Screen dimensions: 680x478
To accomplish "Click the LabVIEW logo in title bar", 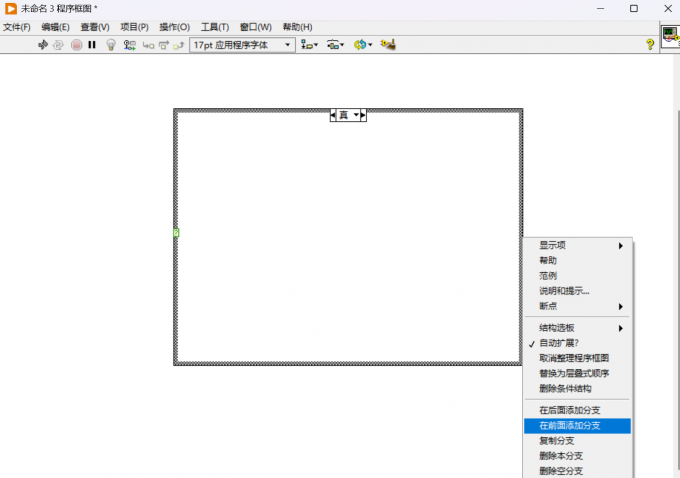I will pyautogui.click(x=10, y=8).
